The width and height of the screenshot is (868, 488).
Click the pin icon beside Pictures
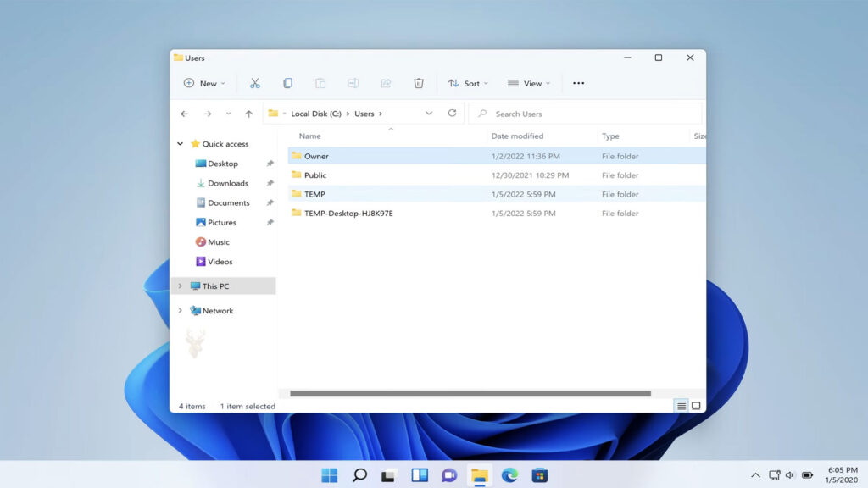pyautogui.click(x=270, y=223)
